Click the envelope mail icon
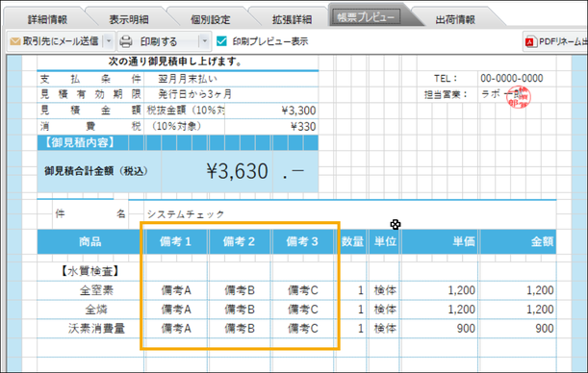 [x=15, y=41]
